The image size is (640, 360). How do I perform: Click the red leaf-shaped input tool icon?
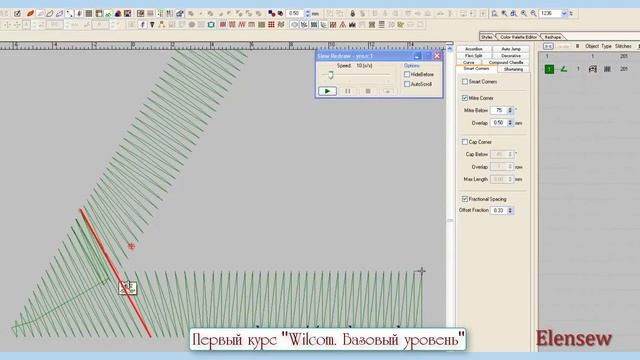coord(30,13)
